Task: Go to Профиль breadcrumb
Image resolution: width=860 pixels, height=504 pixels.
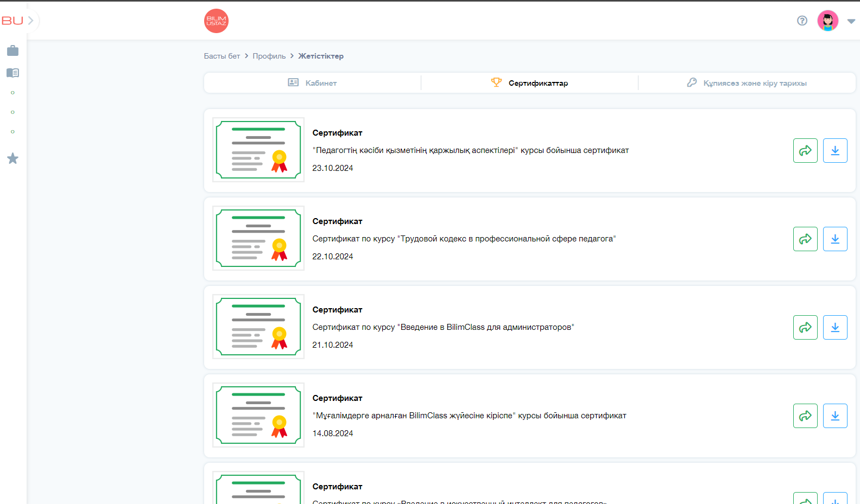Action: click(x=269, y=56)
